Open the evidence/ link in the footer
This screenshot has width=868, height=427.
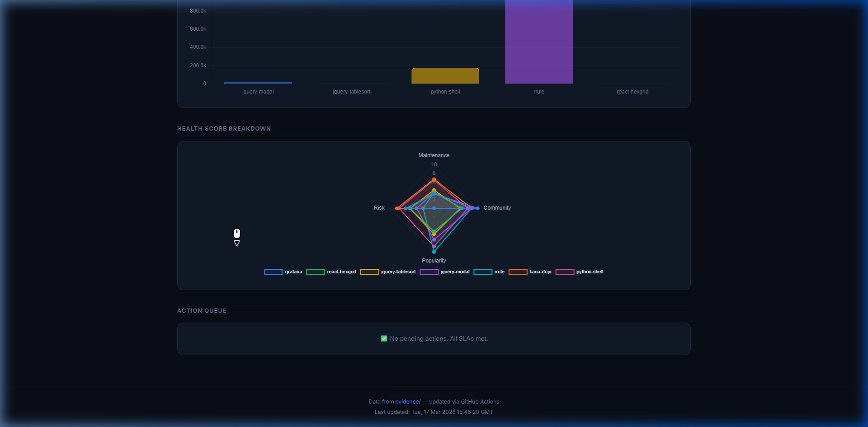[407, 401]
